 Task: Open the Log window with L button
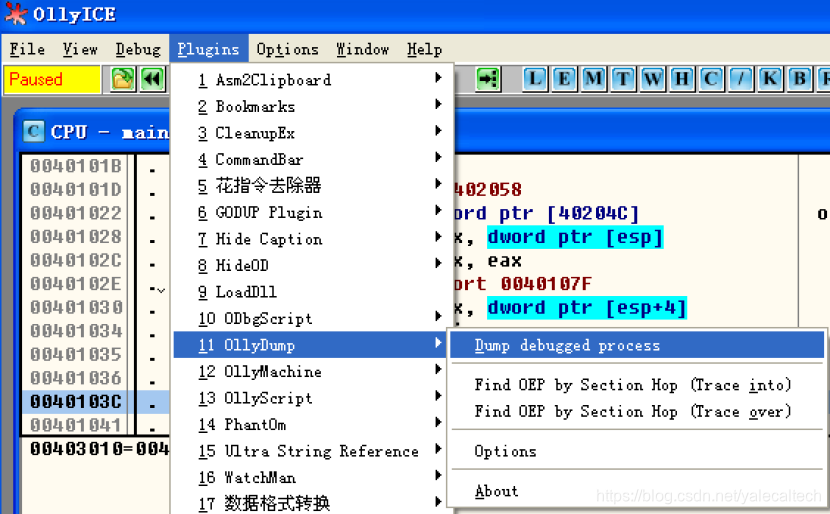tap(535, 79)
